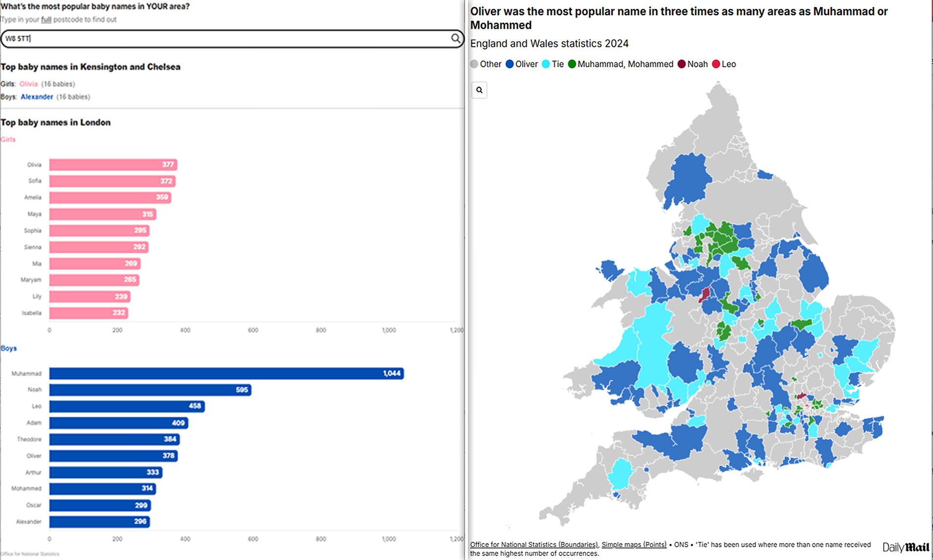Screen dimensions: 933x560
Task: Click the postcode search magnifier icon
Action: point(456,39)
